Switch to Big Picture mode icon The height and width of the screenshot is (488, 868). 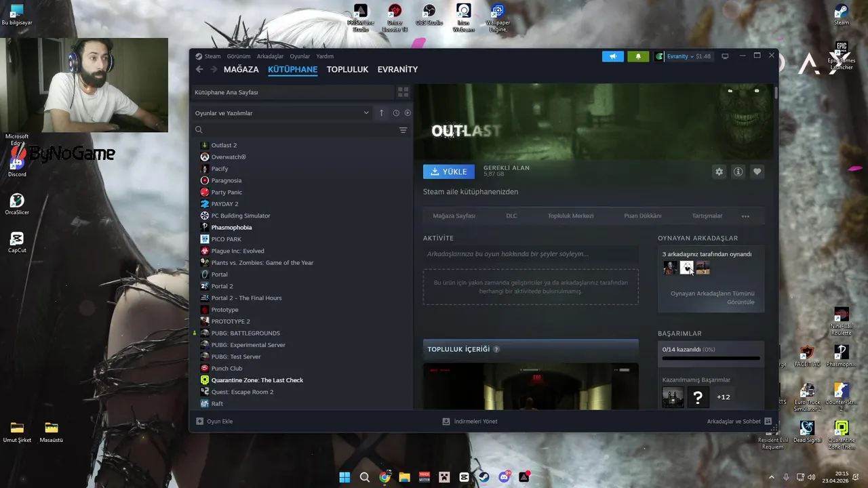[725, 56]
